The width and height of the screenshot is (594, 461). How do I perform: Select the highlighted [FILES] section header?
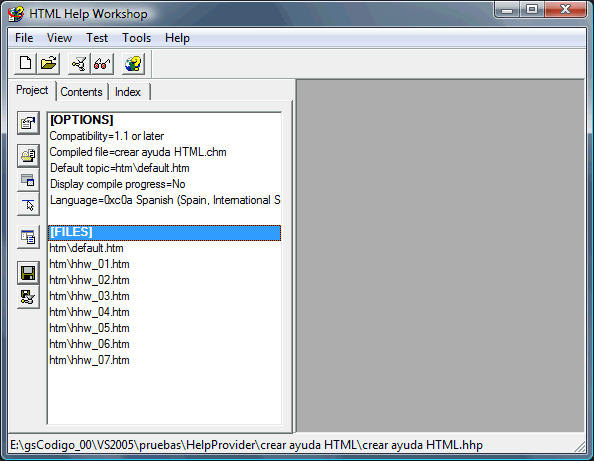164,232
